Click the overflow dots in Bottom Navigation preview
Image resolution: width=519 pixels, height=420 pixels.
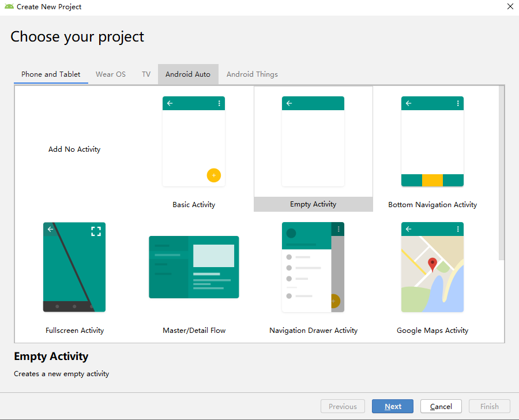(458, 103)
